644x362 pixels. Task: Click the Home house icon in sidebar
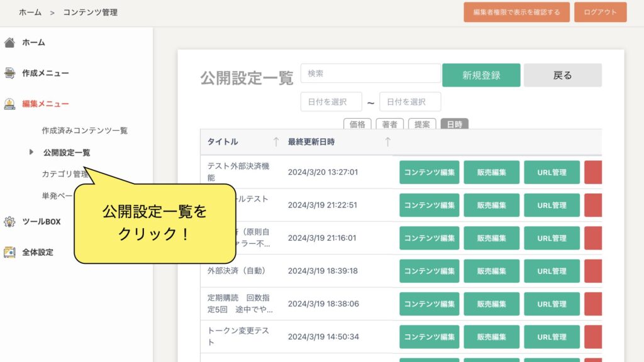pyautogui.click(x=9, y=43)
